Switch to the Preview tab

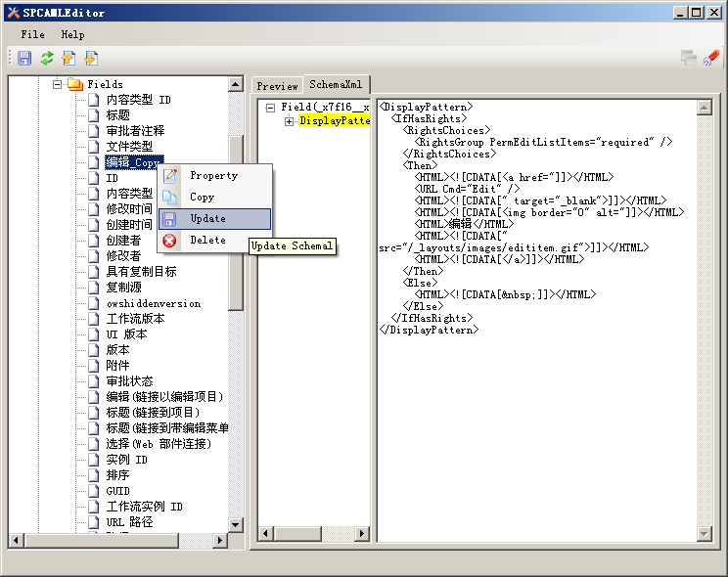pyautogui.click(x=277, y=86)
